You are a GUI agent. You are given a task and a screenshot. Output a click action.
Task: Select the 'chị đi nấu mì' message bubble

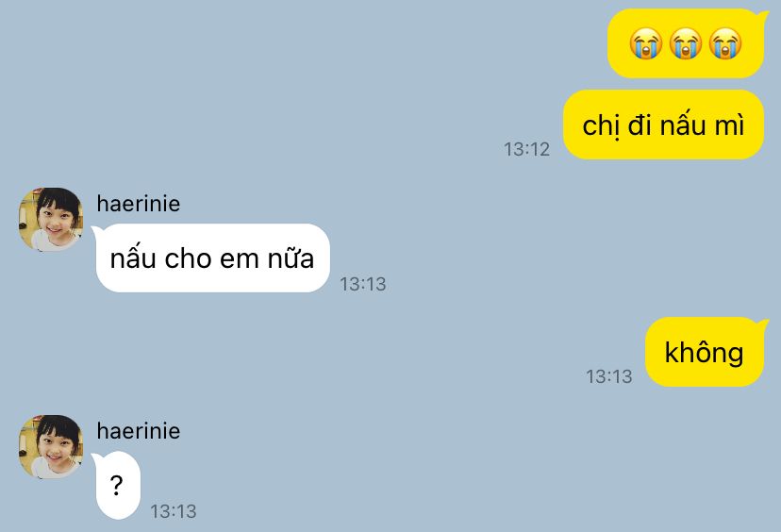click(x=663, y=125)
